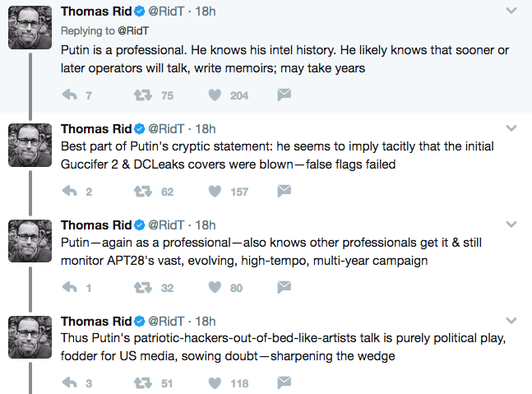Open the caret menu on the APT28 tweet
532x394 pixels.
tap(511, 224)
